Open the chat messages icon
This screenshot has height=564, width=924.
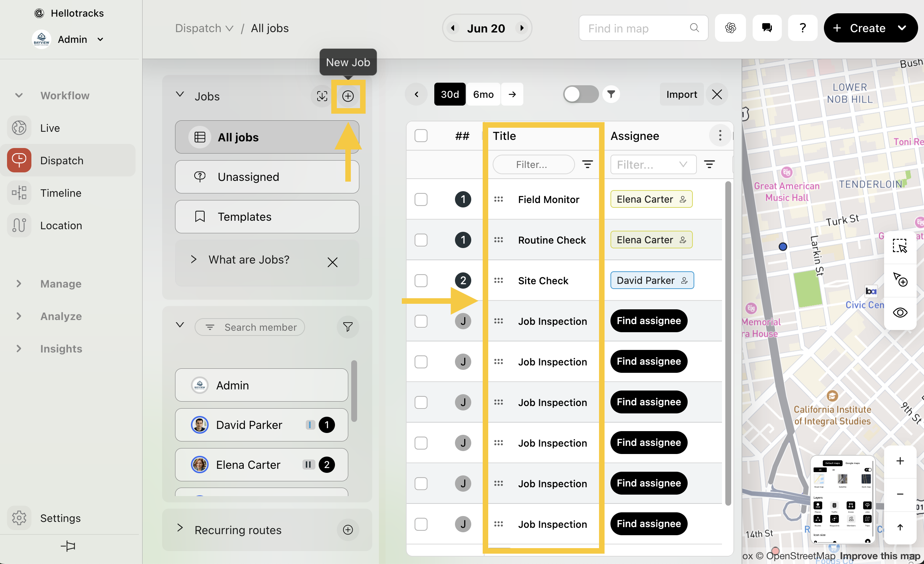pos(767,28)
